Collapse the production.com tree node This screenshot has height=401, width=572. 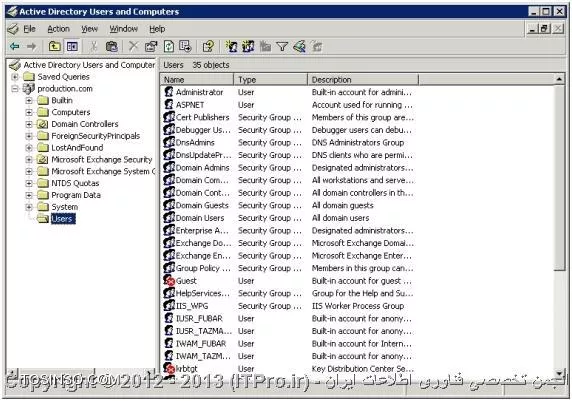pos(15,89)
